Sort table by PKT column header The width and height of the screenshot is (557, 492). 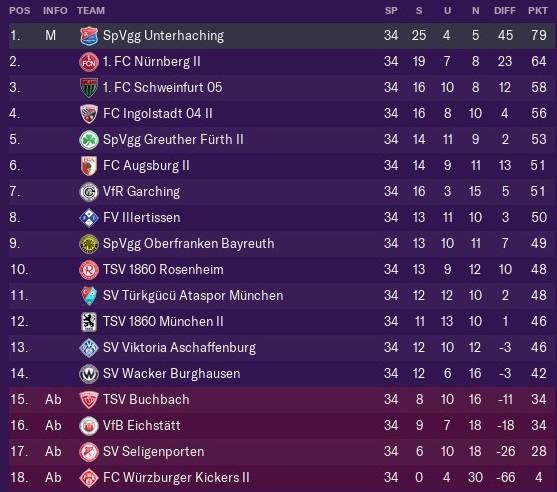coord(538,11)
